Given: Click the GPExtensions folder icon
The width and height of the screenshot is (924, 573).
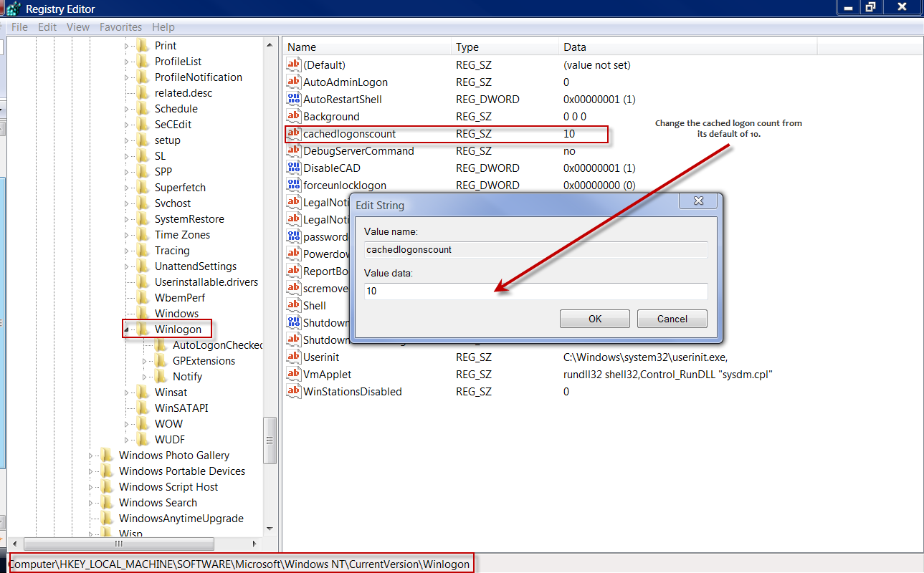Looking at the screenshot, I should (x=161, y=361).
